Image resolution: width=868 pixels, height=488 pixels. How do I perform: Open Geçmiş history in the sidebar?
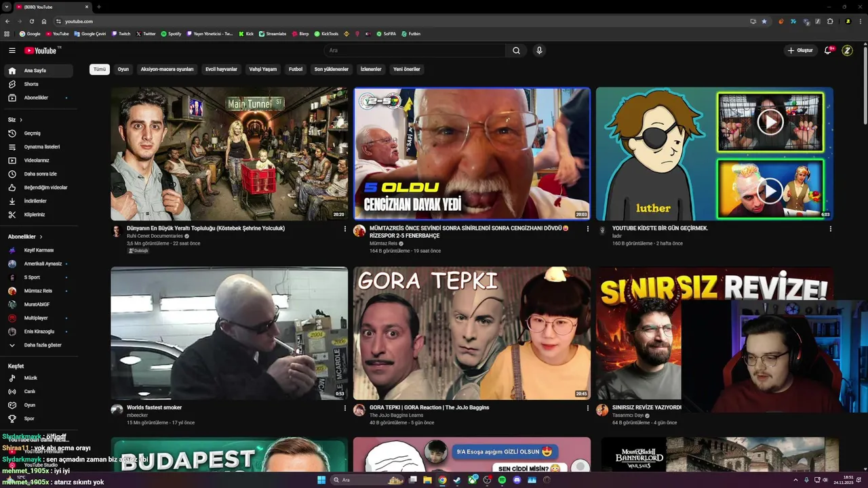pos(38,134)
